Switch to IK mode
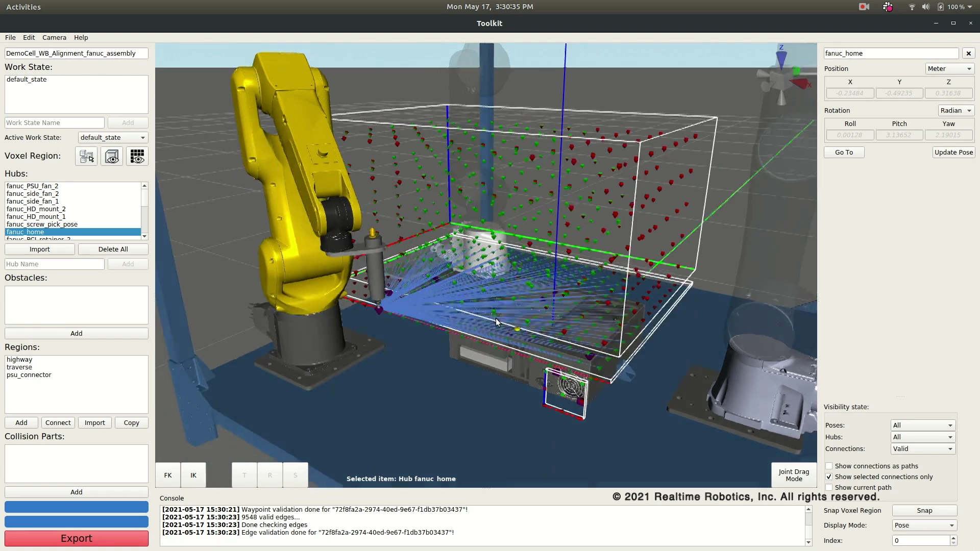The image size is (980, 551). tap(193, 475)
